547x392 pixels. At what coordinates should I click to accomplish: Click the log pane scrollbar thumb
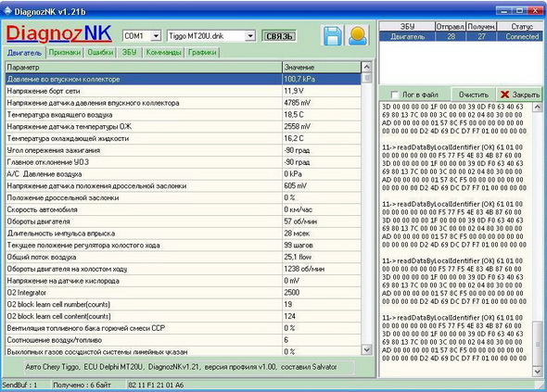(x=537, y=344)
